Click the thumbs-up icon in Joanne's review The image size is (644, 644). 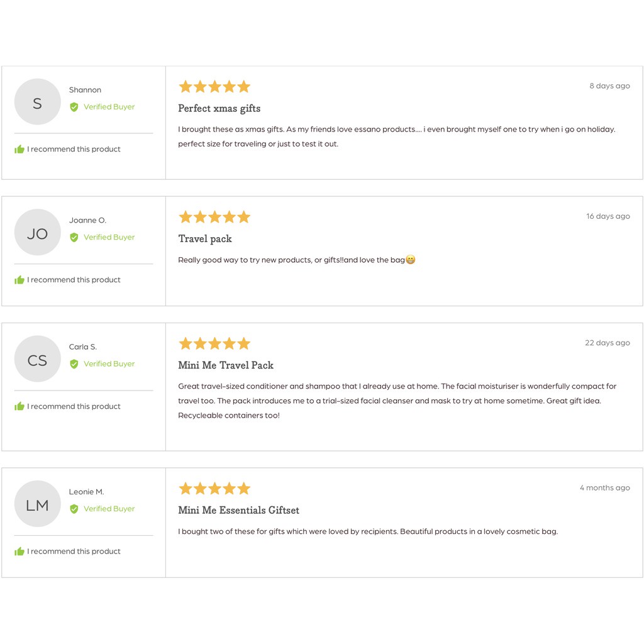19,280
